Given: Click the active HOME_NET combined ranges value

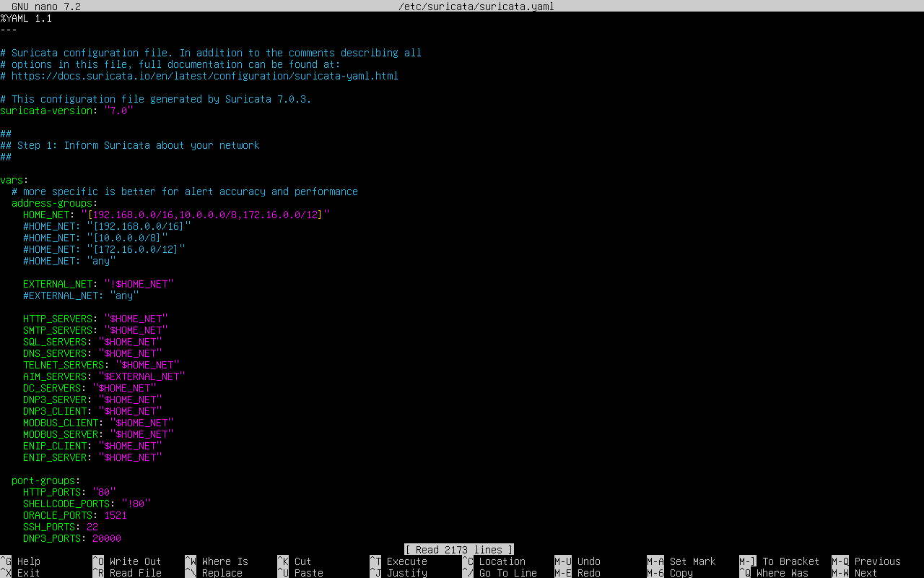Looking at the screenshot, I should [x=205, y=215].
